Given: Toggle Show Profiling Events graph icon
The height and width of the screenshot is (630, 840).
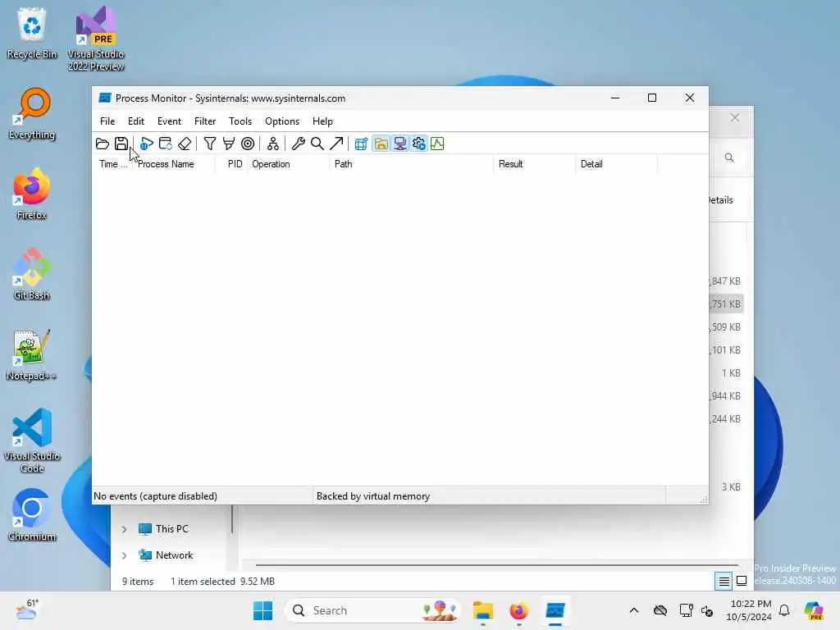Looking at the screenshot, I should tap(438, 144).
